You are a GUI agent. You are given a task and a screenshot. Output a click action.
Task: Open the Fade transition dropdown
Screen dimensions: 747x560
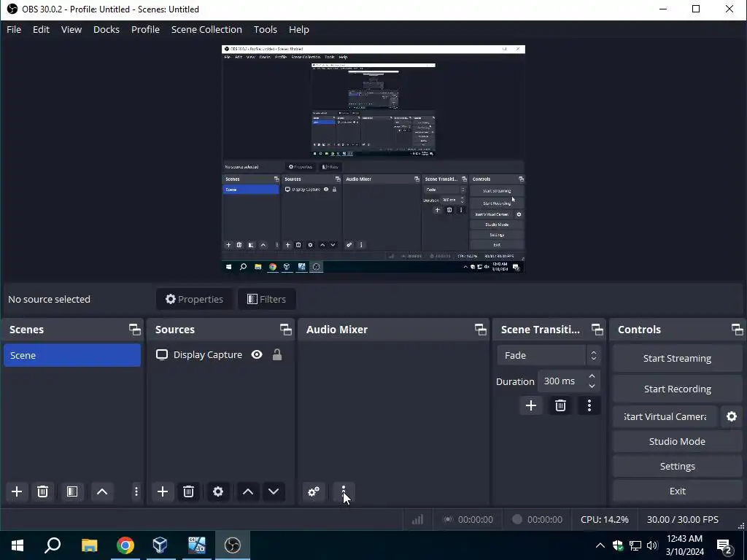click(x=549, y=355)
